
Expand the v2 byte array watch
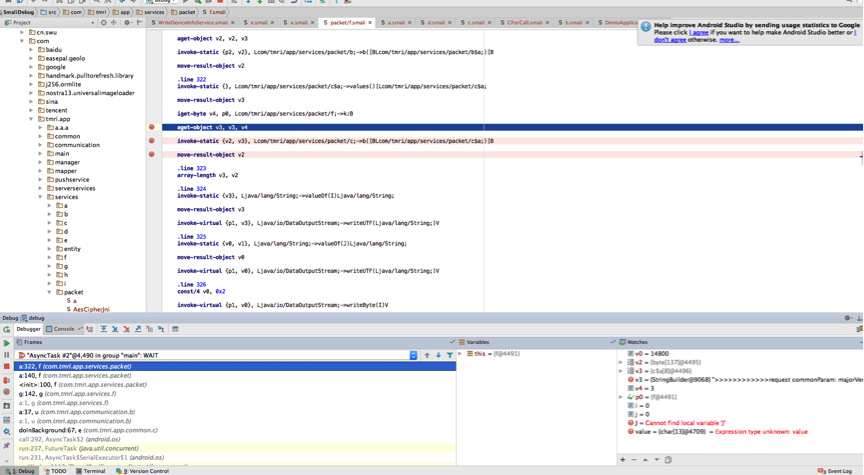click(621, 362)
